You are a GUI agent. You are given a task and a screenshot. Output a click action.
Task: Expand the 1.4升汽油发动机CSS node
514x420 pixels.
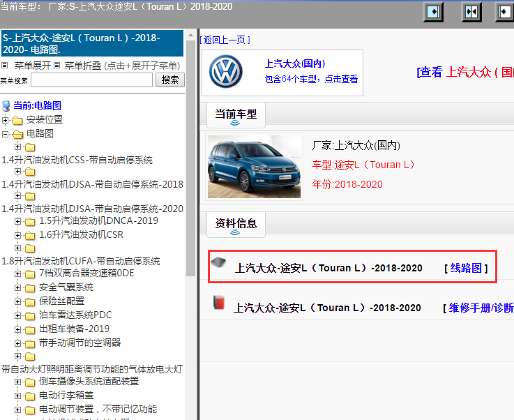(17, 147)
